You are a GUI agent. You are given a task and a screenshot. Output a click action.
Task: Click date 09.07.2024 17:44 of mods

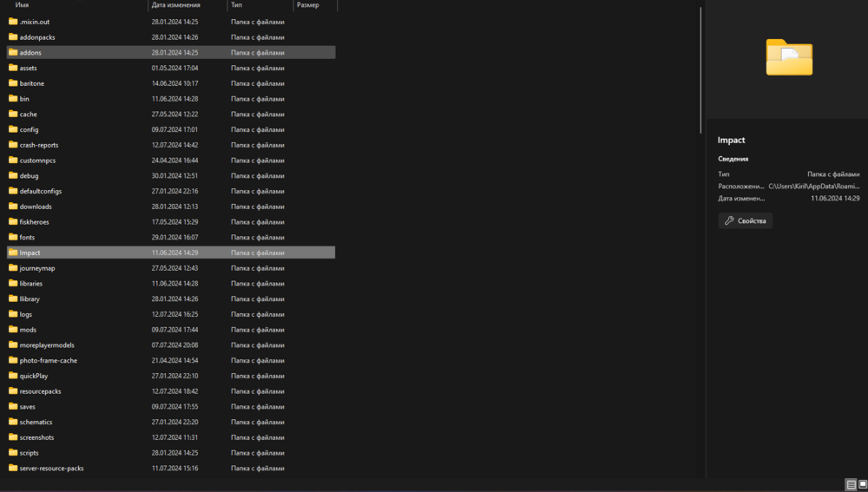175,329
